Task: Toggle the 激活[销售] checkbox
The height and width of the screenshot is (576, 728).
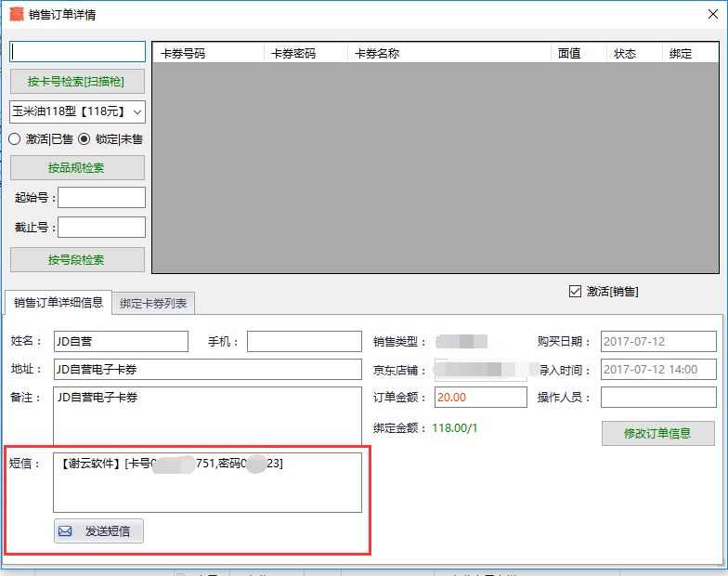Action: (x=575, y=292)
